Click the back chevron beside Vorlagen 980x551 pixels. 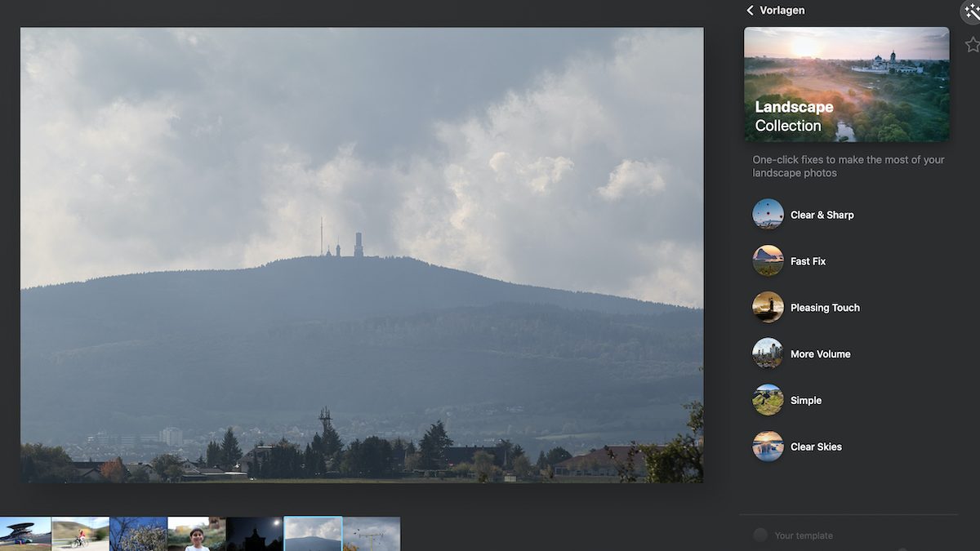[x=750, y=11]
